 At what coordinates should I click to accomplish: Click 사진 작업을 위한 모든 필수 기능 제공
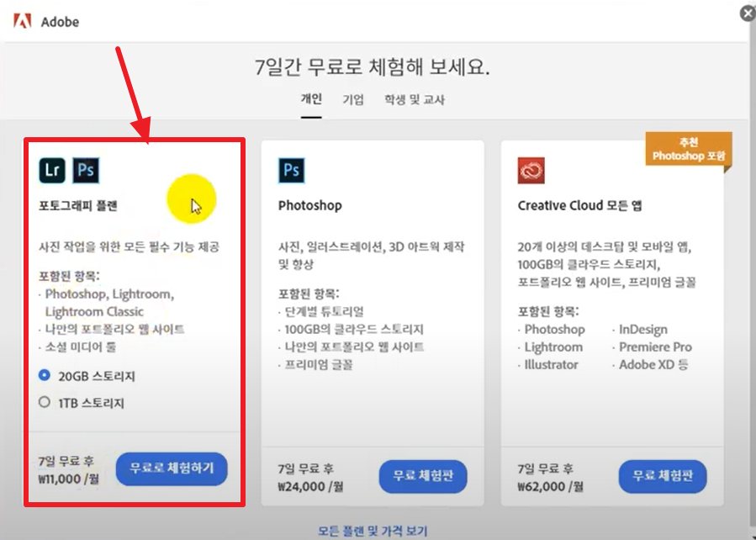[x=130, y=247]
